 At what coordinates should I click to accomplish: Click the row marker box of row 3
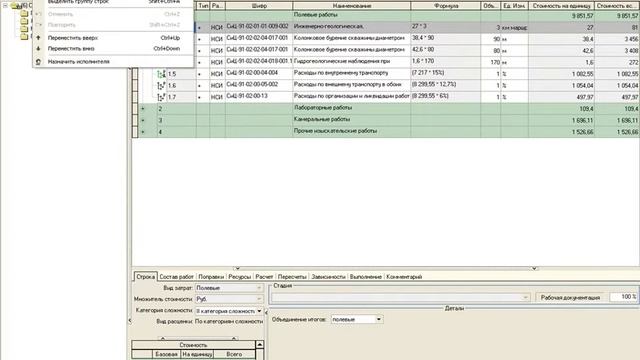click(x=135, y=120)
